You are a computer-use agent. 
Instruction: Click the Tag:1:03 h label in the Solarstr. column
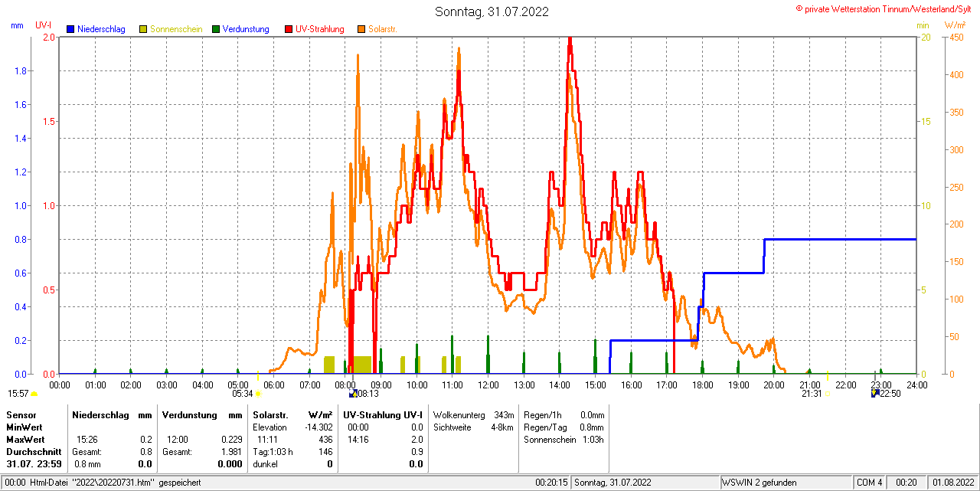273,452
